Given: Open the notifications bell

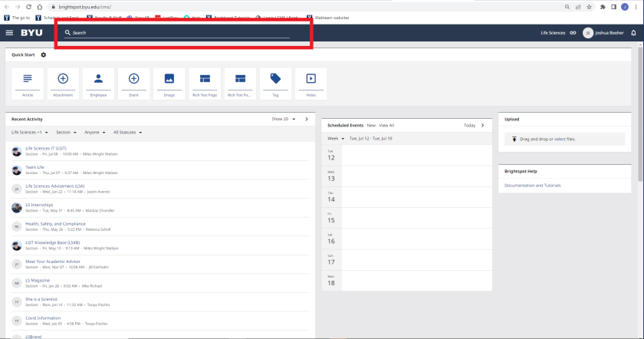Looking at the screenshot, I should 633,33.
